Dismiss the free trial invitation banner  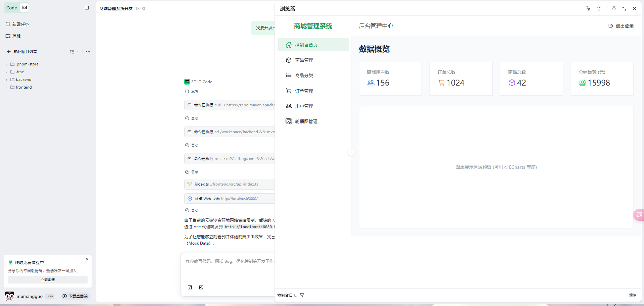87,259
